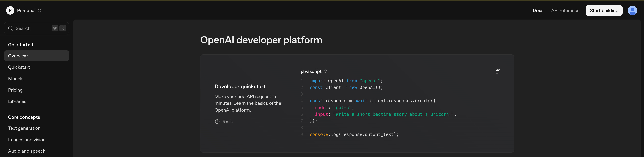644x157 pixels.
Task: Click the Developer quickstart card code area
Action: [375, 108]
